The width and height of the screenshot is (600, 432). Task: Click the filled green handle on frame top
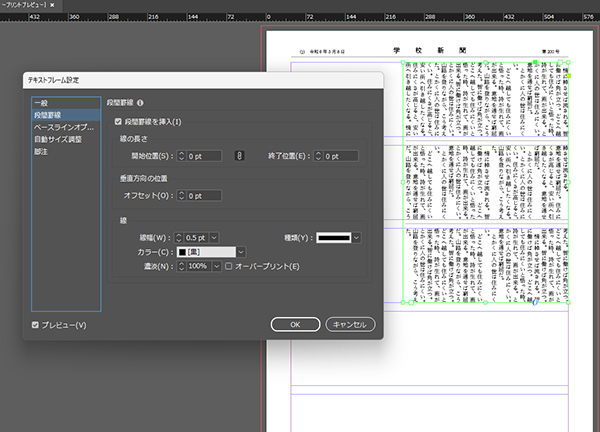point(535,62)
